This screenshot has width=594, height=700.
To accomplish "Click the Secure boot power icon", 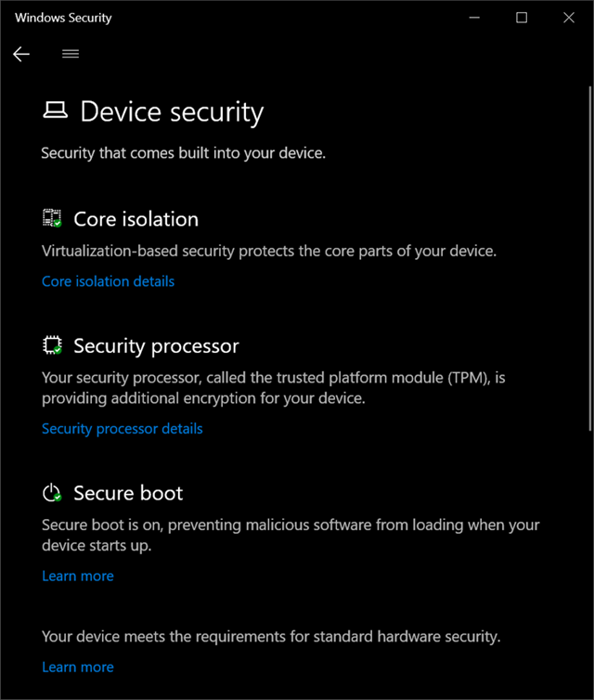I will [52, 492].
